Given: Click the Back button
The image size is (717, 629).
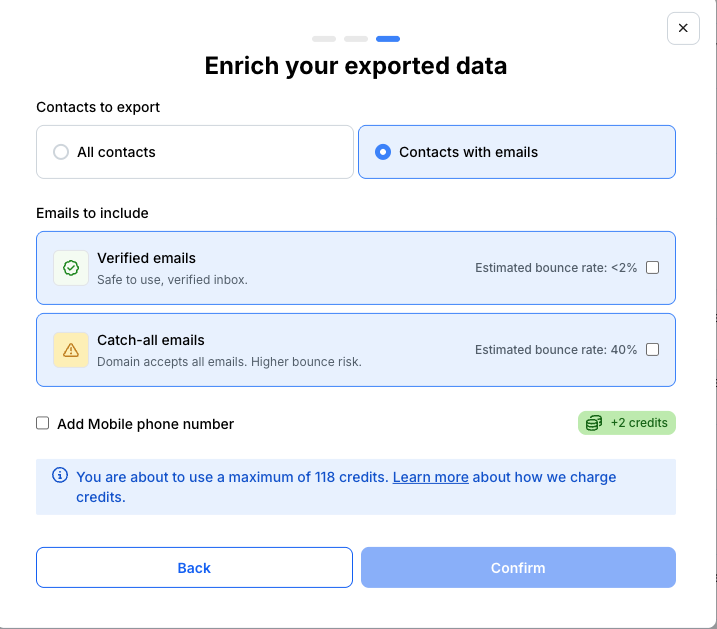Looking at the screenshot, I should pyautogui.click(x=194, y=567).
